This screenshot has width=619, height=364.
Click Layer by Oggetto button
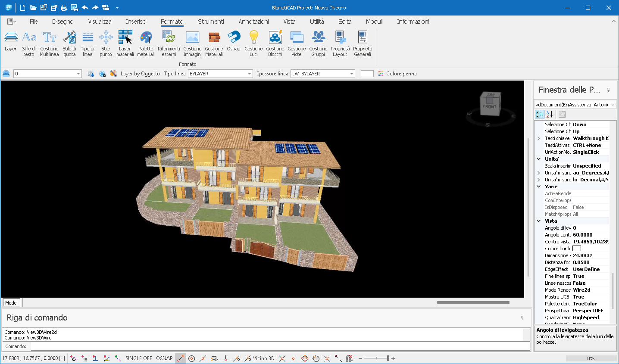(x=140, y=74)
